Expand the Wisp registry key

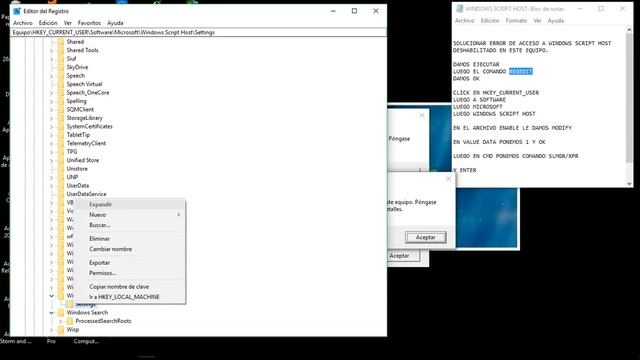tap(51, 330)
